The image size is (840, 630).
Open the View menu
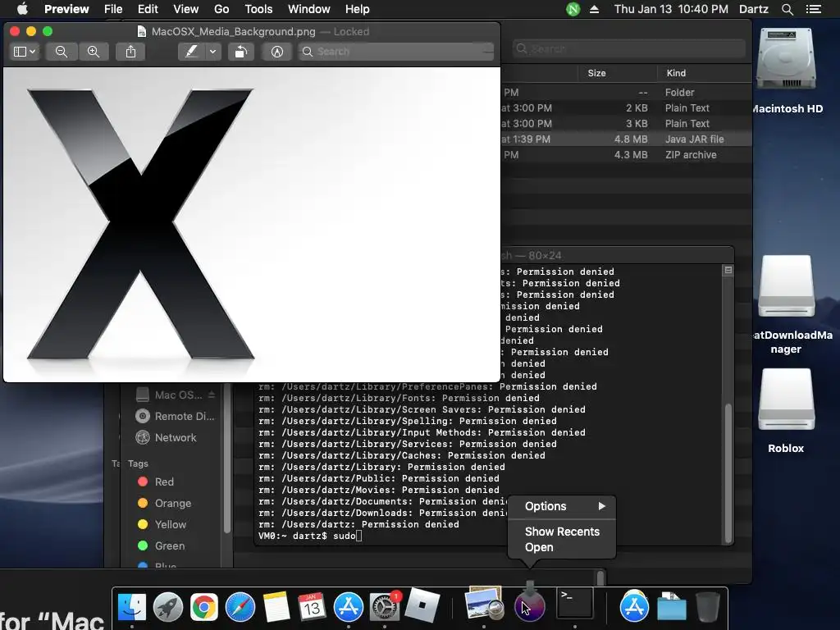tap(186, 9)
